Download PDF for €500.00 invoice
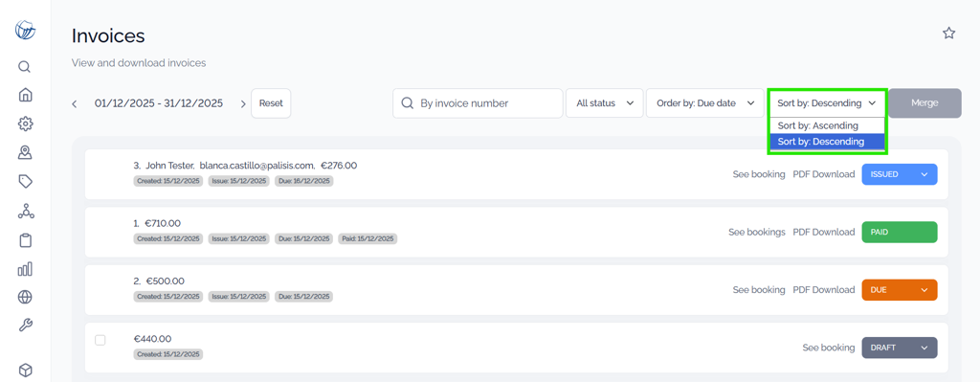Image resolution: width=980 pixels, height=382 pixels. coord(824,290)
